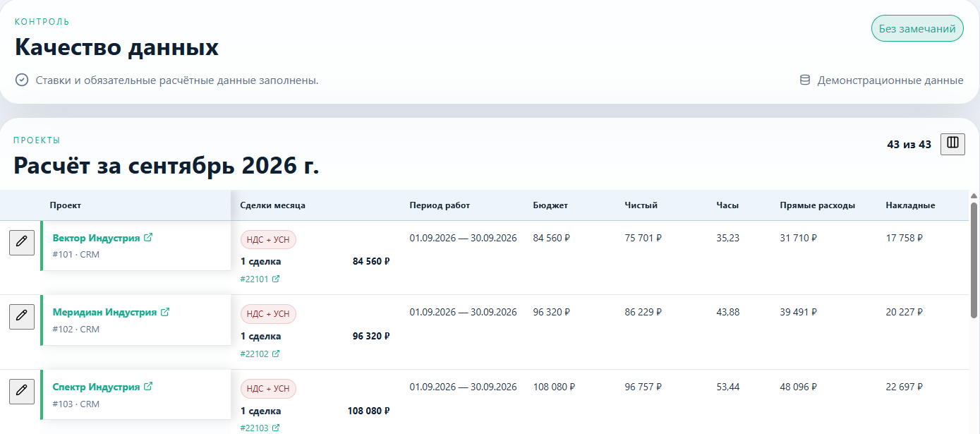The width and height of the screenshot is (980, 434).
Task: Click direct expenses value 31 710 ₽
Action: 799,238
